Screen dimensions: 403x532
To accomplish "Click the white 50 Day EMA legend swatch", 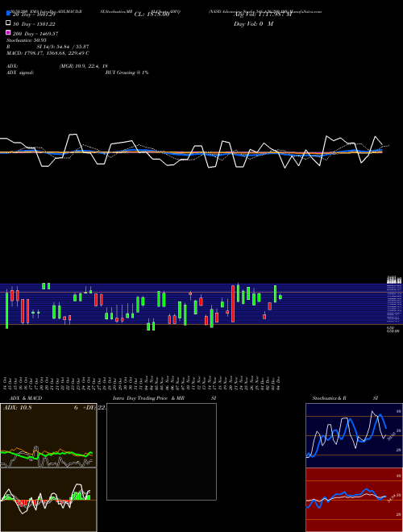I will [8, 23].
